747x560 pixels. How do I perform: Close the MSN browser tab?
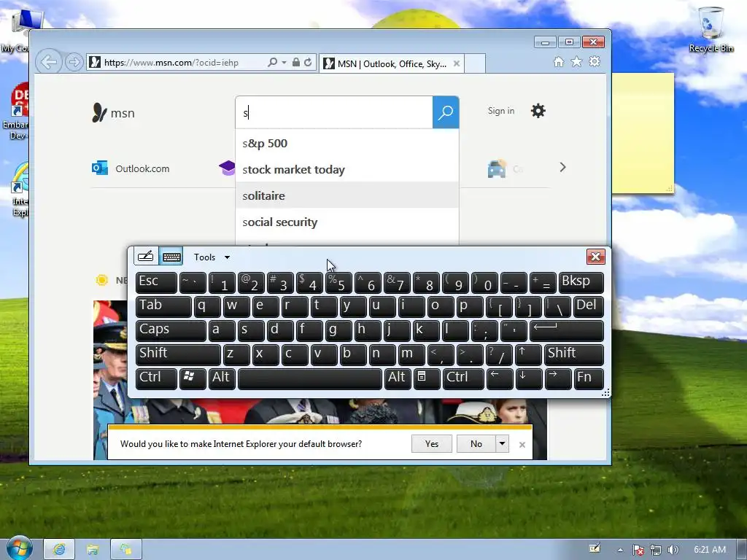point(457,63)
